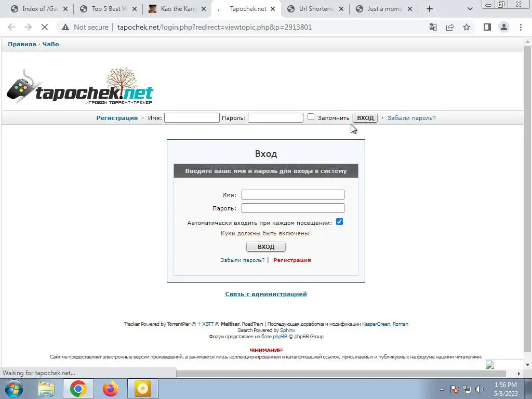Open the Chrome profile menu
This screenshot has width=532, height=399.
[x=504, y=27]
